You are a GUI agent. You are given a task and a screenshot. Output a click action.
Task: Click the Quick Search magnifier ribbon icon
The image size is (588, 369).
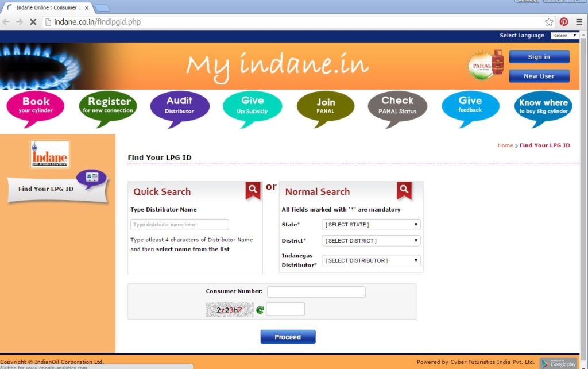point(253,190)
